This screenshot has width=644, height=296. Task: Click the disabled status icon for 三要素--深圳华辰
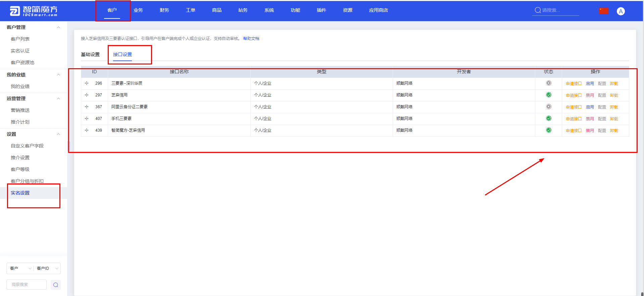pos(549,83)
